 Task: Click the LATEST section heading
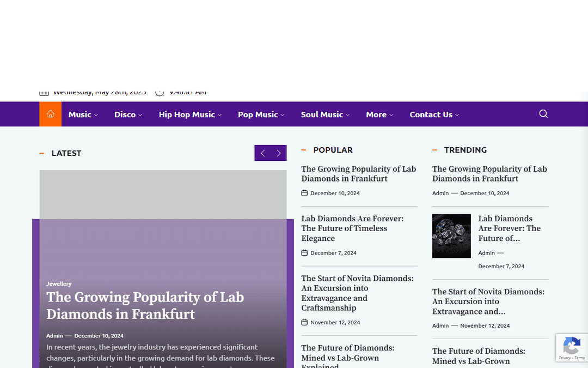coord(66,153)
